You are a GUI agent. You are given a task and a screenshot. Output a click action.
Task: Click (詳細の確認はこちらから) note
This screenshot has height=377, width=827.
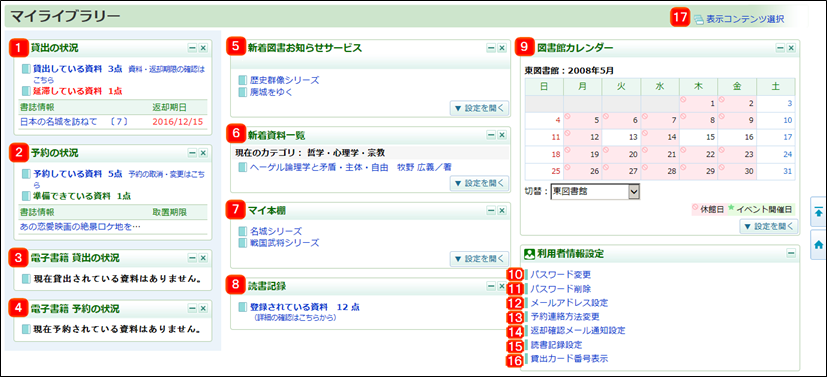coord(294,318)
